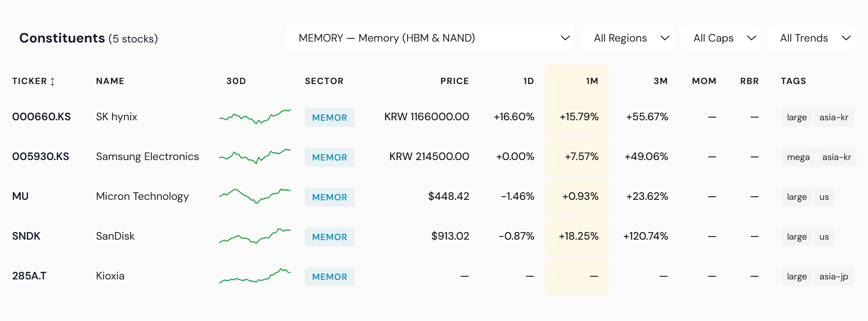Open the MEMORY theme dropdown

(430, 38)
